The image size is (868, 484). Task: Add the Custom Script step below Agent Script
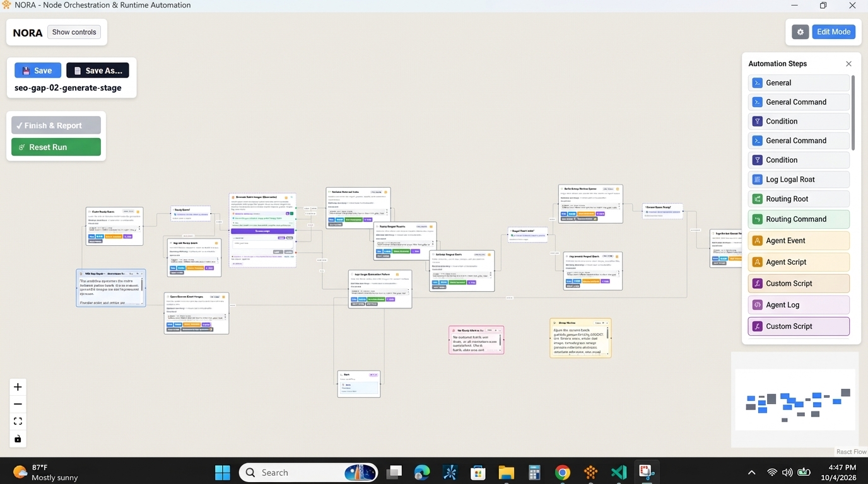tap(799, 284)
